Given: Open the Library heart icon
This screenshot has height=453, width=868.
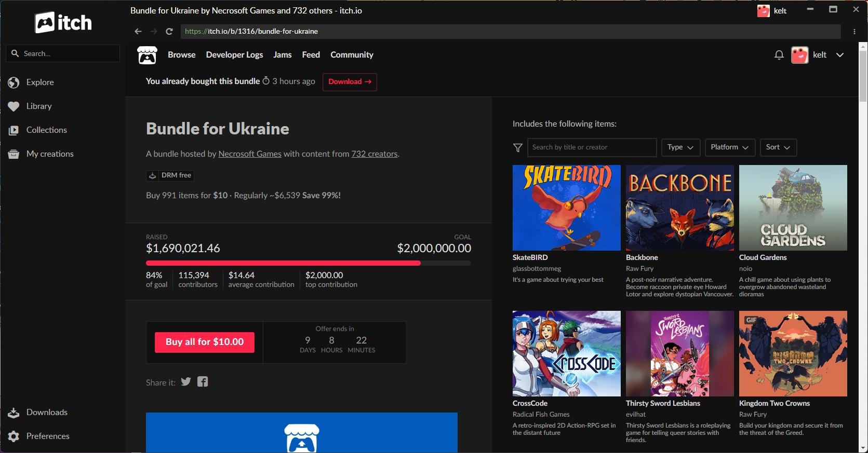Looking at the screenshot, I should [14, 106].
